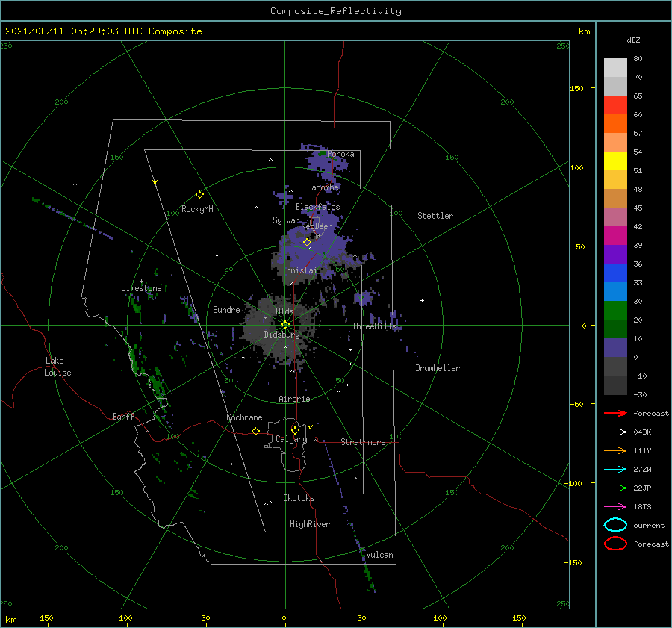The height and width of the screenshot is (628, 672).
Task: Click the red forecast ellipse legend icon
Action: (615, 544)
